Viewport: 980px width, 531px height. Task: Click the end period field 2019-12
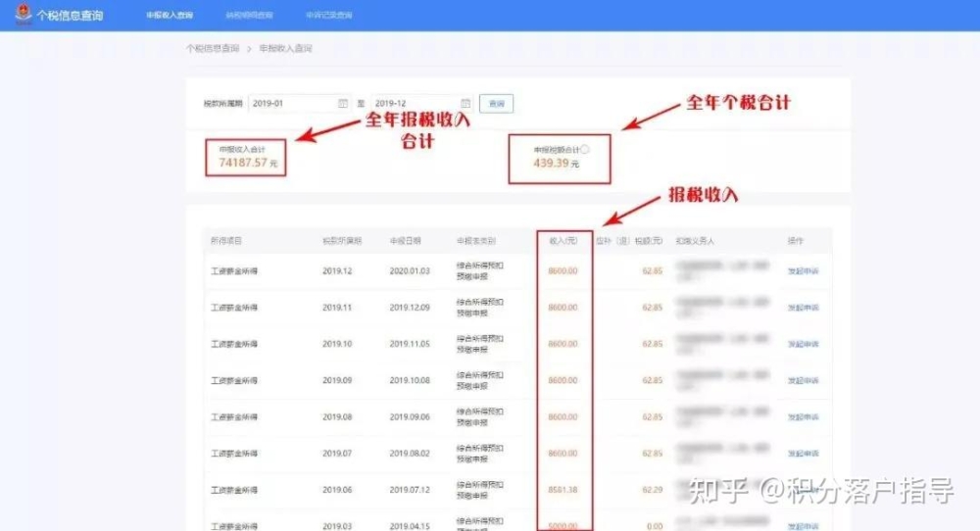414,103
